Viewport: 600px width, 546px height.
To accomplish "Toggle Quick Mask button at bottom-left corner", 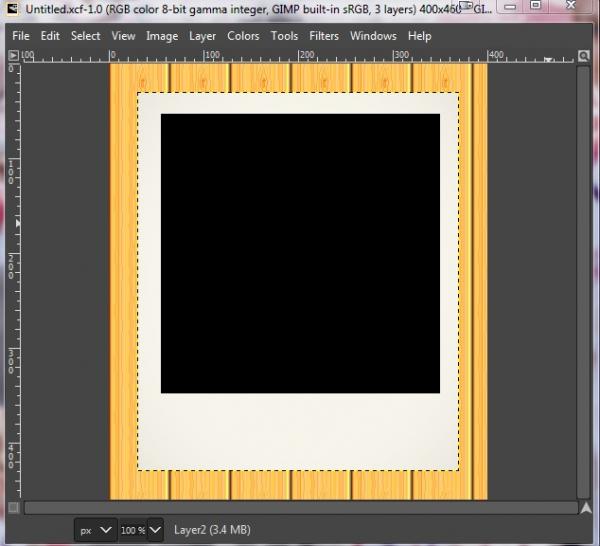I will coord(13,507).
